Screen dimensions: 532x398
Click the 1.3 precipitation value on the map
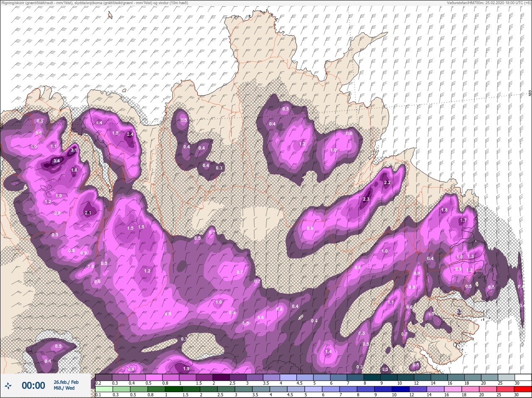point(470,257)
